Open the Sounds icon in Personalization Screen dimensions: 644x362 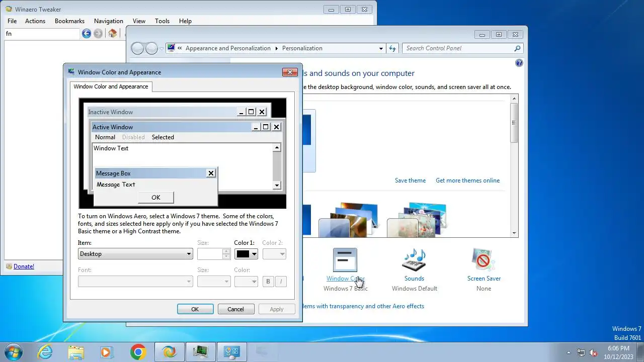click(x=414, y=260)
